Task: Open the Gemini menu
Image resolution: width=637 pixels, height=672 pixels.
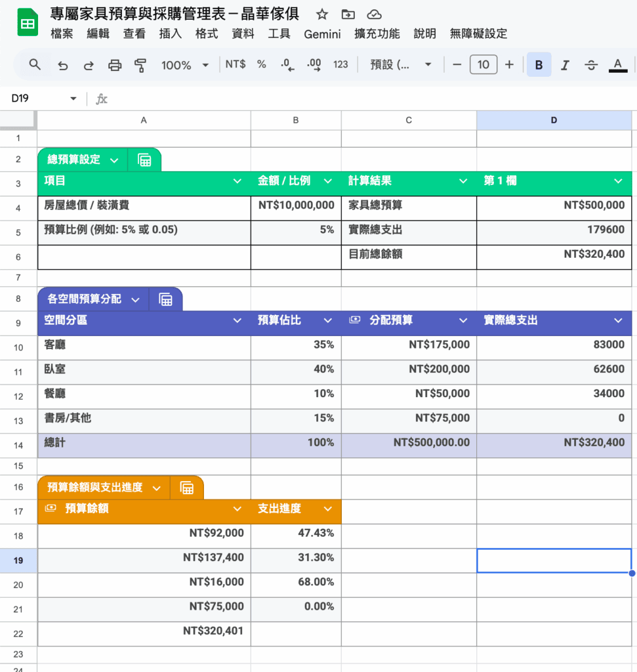Action: pyautogui.click(x=322, y=34)
